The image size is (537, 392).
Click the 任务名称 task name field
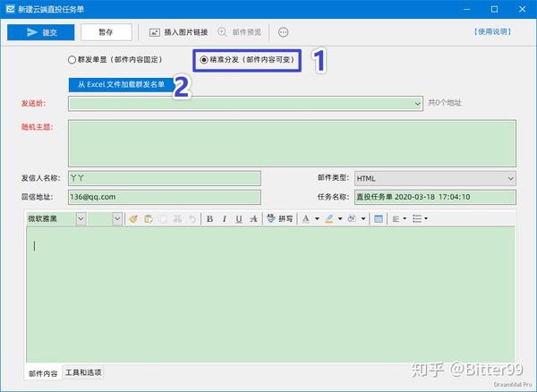tap(435, 197)
